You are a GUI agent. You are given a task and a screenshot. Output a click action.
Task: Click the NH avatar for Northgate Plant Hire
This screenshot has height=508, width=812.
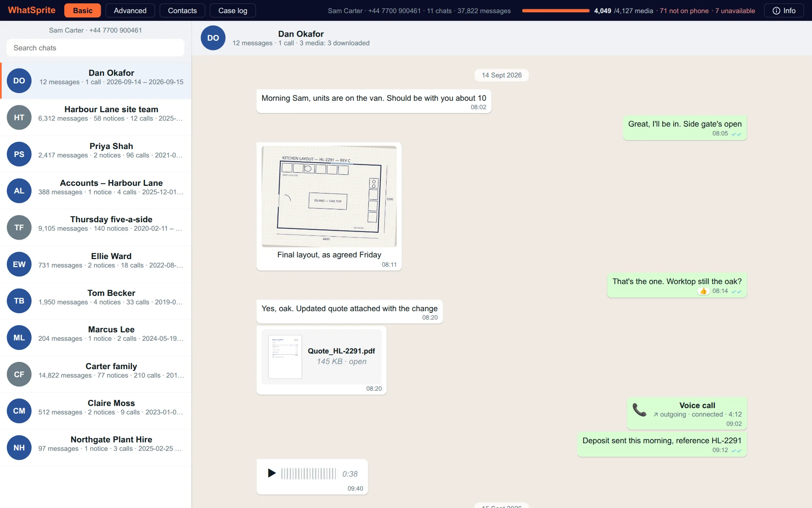pos(19,448)
